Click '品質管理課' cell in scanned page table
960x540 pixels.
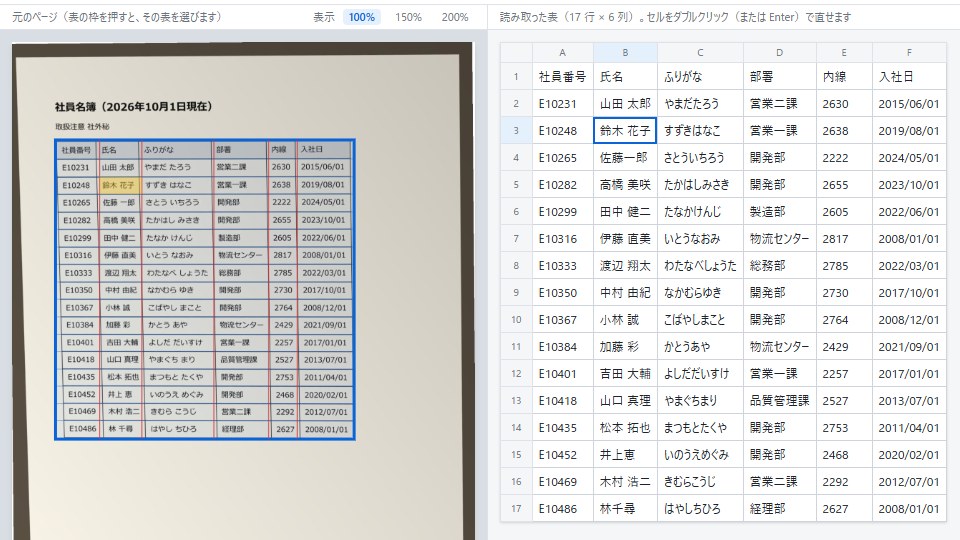239,359
